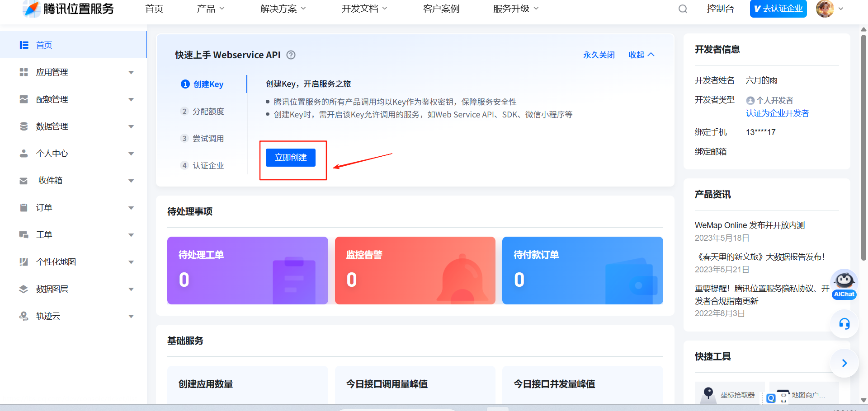Go to 首页 in top navigation
The width and height of the screenshot is (868, 411).
click(154, 9)
